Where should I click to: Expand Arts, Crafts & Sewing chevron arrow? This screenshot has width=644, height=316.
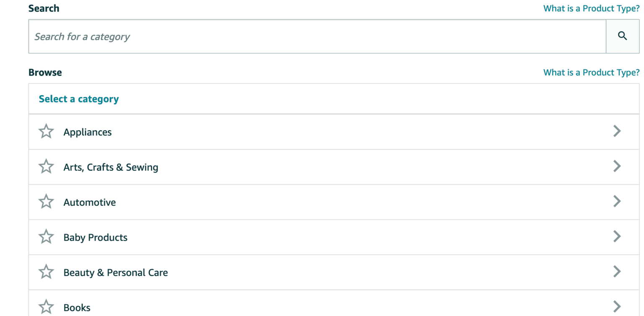[x=617, y=166]
